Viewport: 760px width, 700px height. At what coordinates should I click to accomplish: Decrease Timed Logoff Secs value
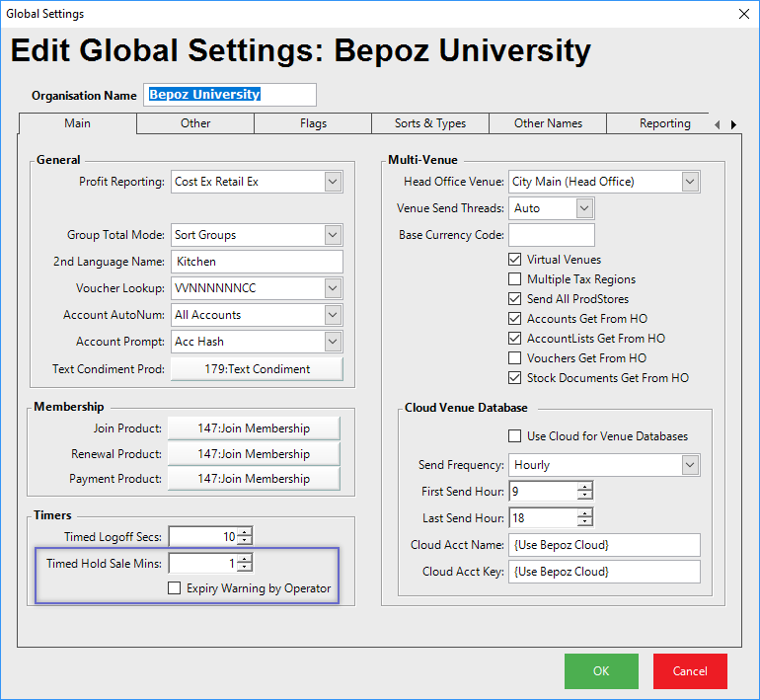click(245, 540)
